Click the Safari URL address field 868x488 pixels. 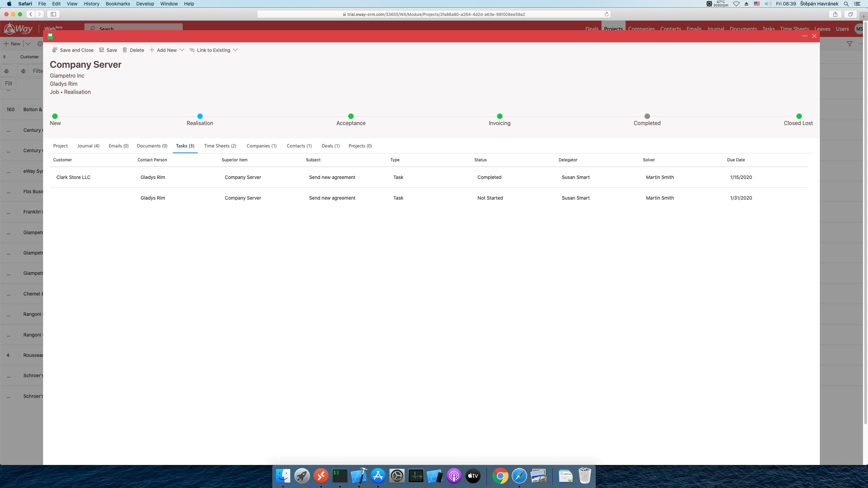[434, 14]
